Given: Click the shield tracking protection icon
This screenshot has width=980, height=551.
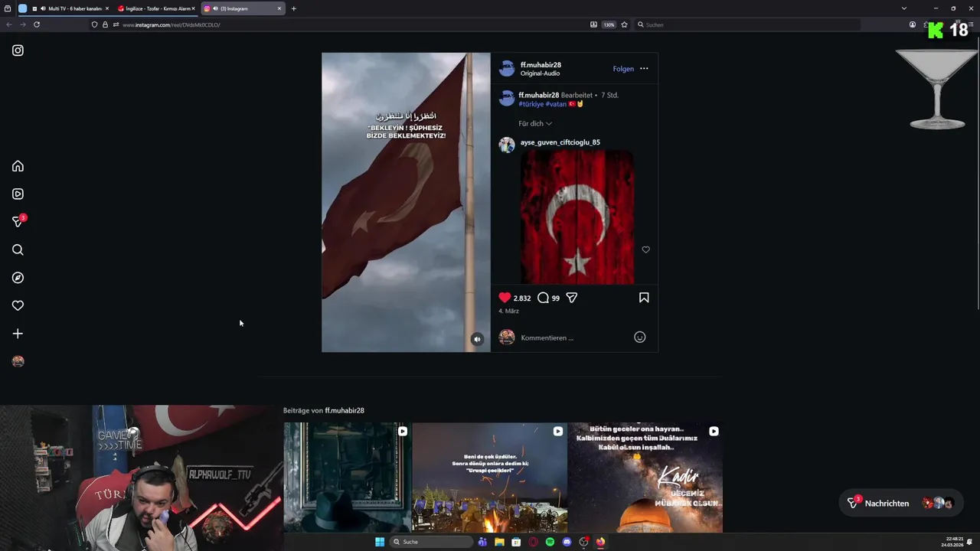Looking at the screenshot, I should pyautogui.click(x=94, y=24).
